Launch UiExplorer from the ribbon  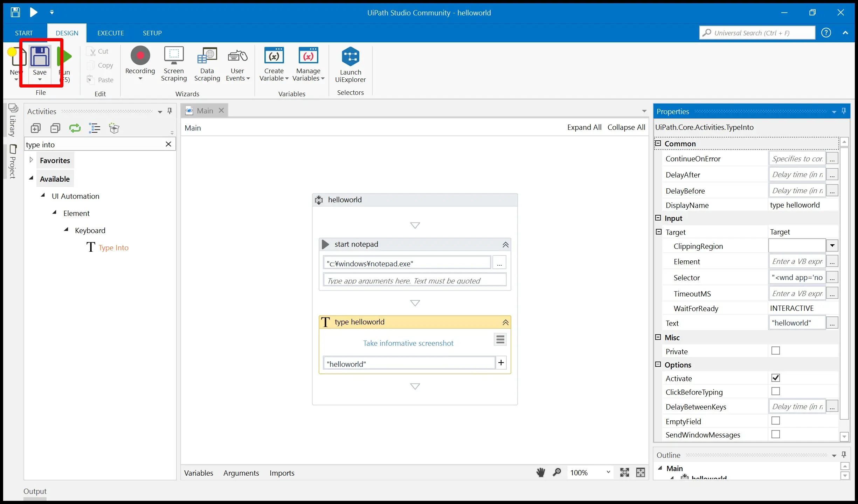click(x=350, y=65)
